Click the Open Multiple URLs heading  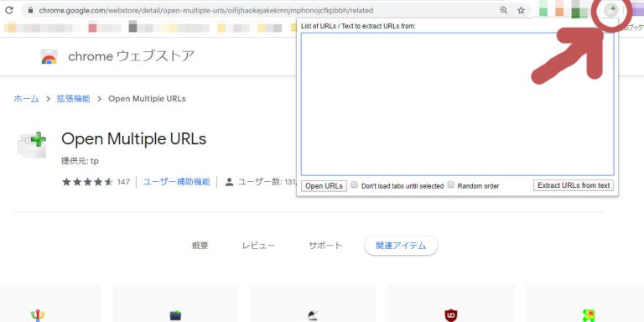[134, 139]
